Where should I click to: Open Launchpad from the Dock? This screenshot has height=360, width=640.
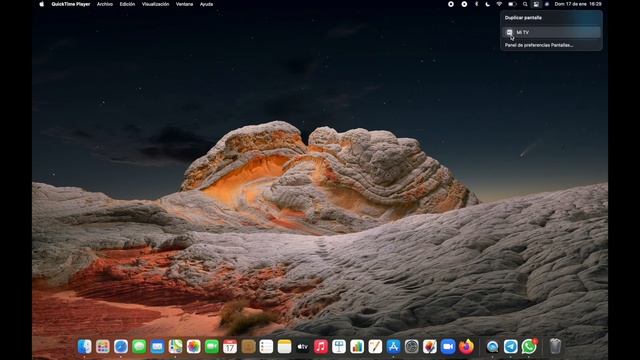tap(103, 347)
